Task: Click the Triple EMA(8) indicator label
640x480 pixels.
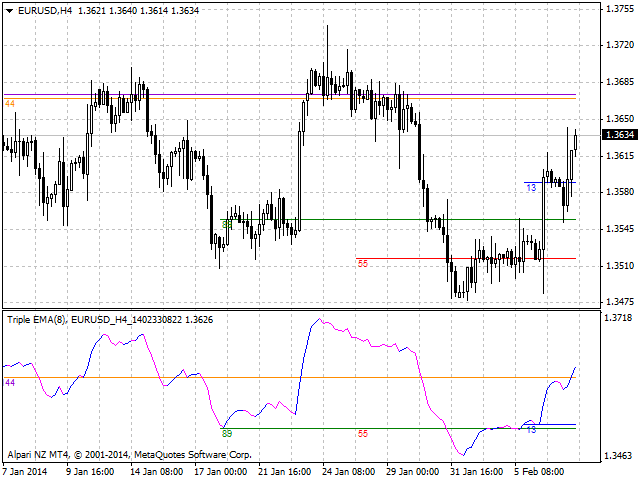Action: pyautogui.click(x=36, y=320)
